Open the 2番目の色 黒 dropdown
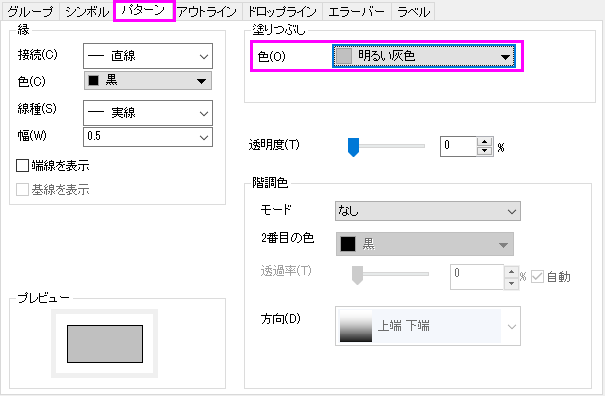The image size is (605, 396). pos(425,244)
